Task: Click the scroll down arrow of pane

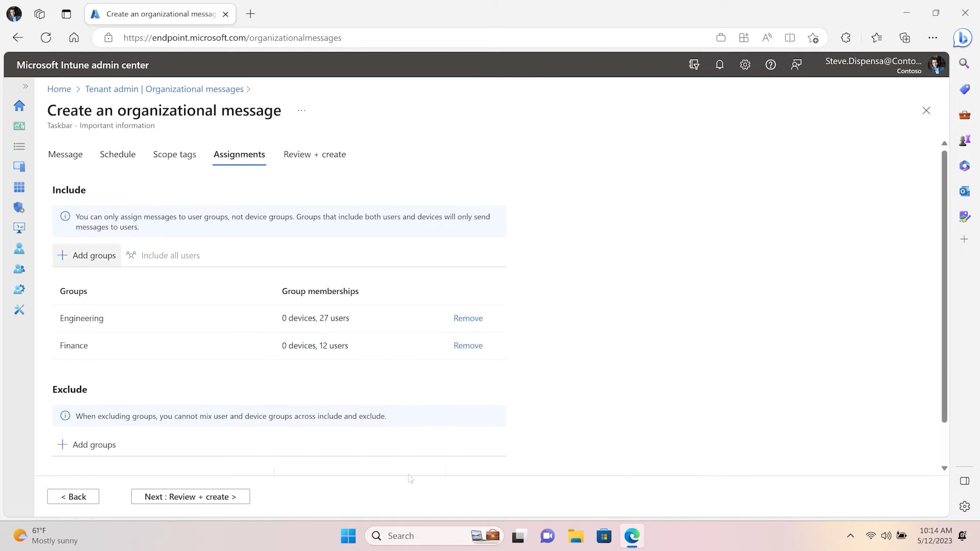Action: (944, 468)
